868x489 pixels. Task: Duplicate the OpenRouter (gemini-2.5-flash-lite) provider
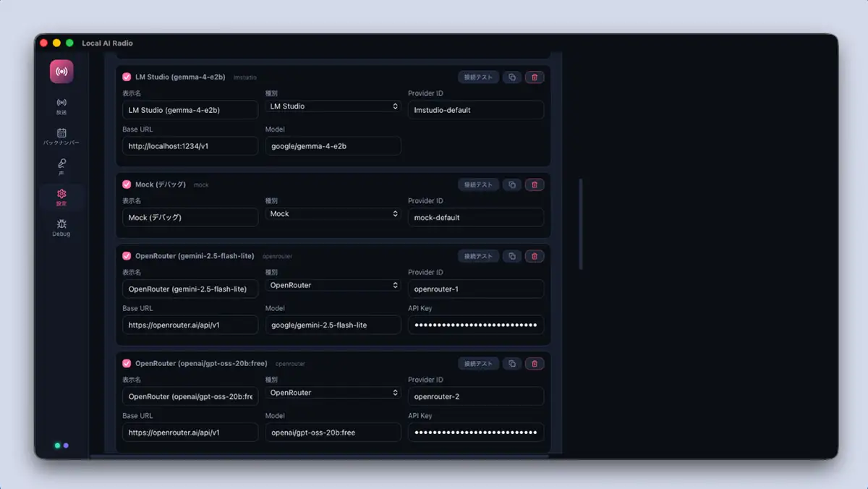click(512, 256)
